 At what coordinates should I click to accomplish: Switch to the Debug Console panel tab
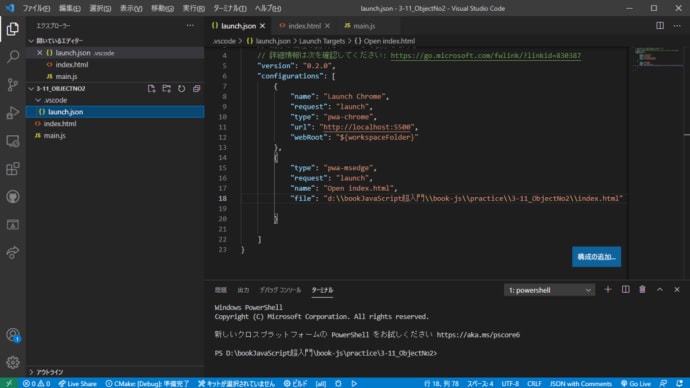(x=280, y=290)
